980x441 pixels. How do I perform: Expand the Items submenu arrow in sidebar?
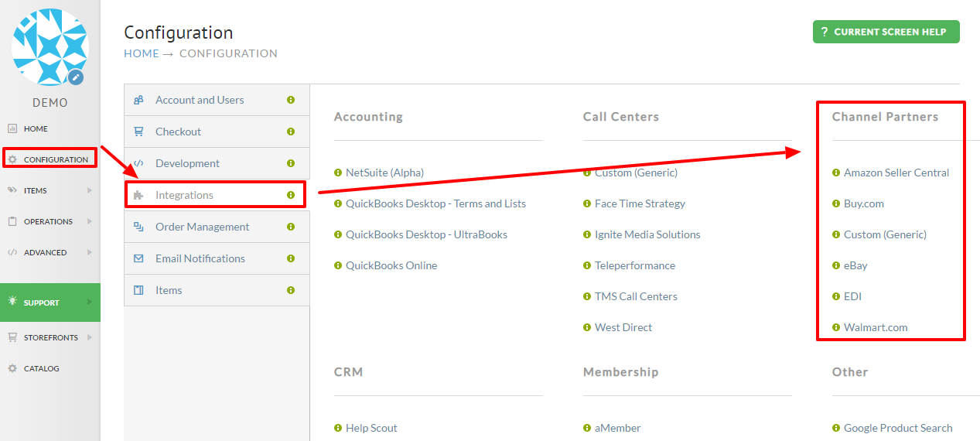[90, 190]
